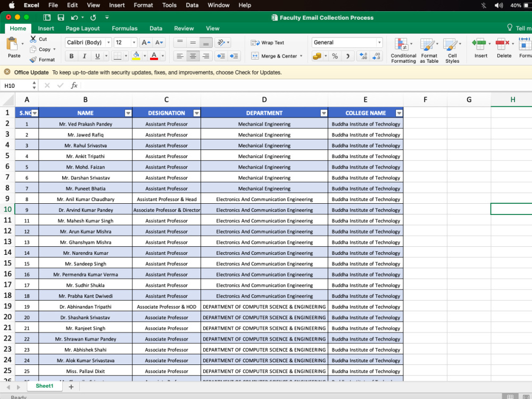Screen dimensions: 532x399
Task: Click the Select All corner triangle
Action: [8, 100]
